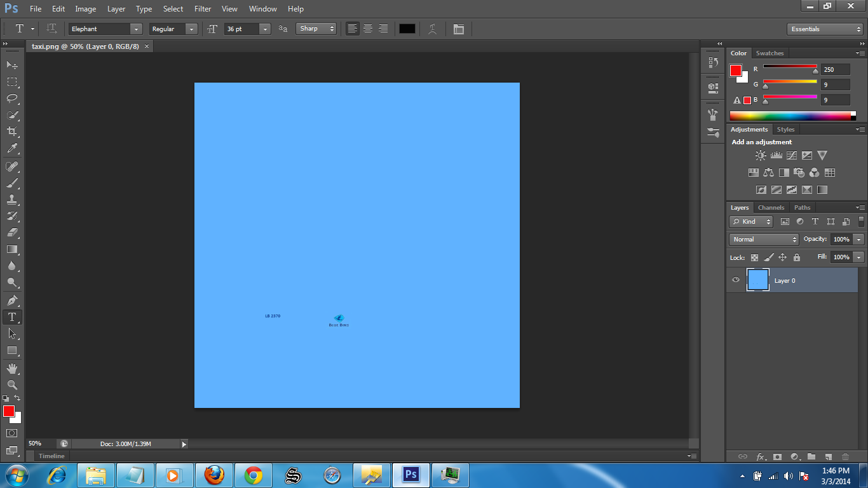Select the Clone Stamp tool

tap(12, 200)
